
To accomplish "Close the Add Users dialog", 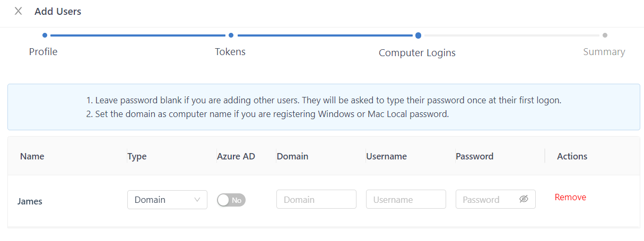I will (19, 11).
